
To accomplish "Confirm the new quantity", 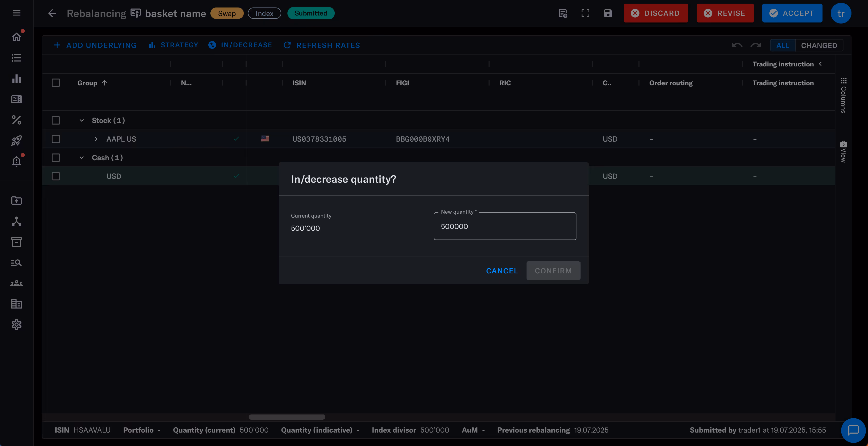I will [x=553, y=271].
